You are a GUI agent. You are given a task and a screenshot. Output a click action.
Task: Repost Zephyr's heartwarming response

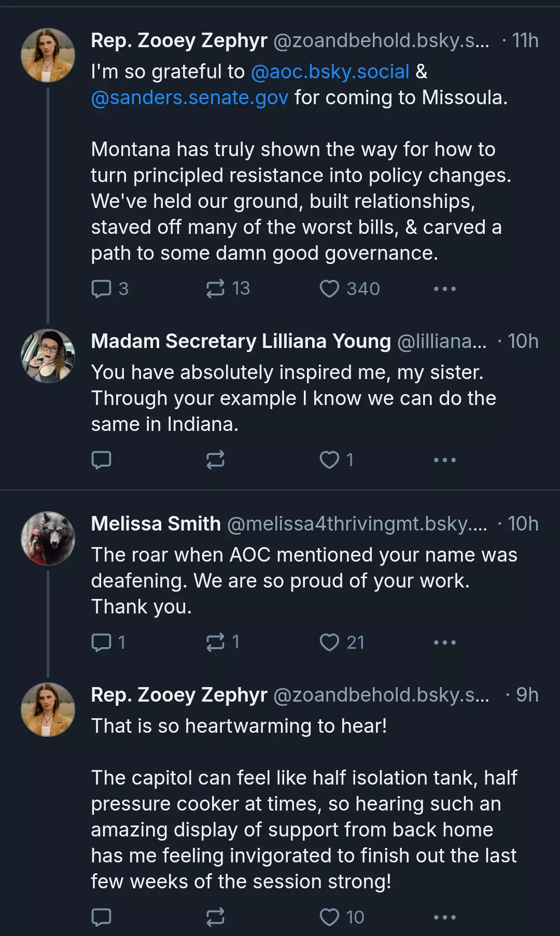215,917
